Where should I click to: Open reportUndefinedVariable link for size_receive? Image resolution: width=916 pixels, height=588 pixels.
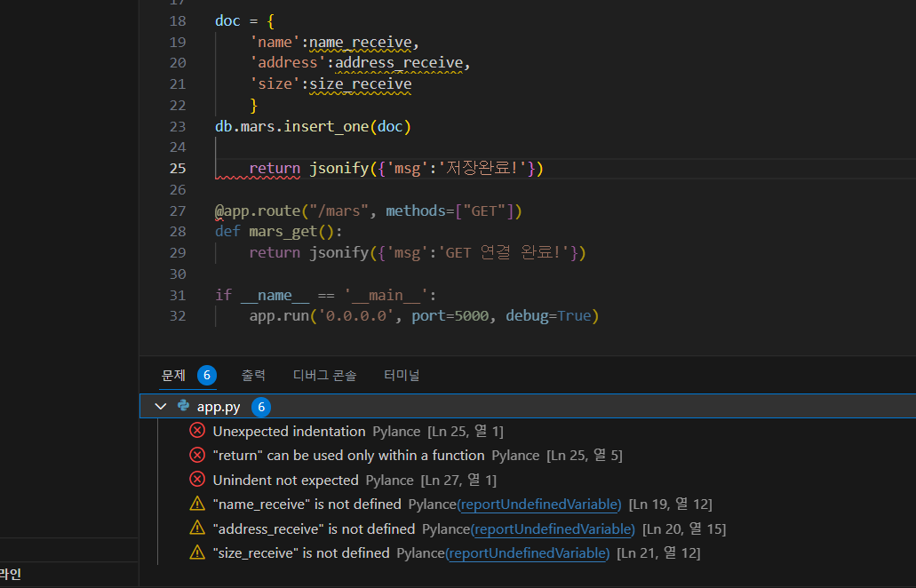click(x=528, y=553)
